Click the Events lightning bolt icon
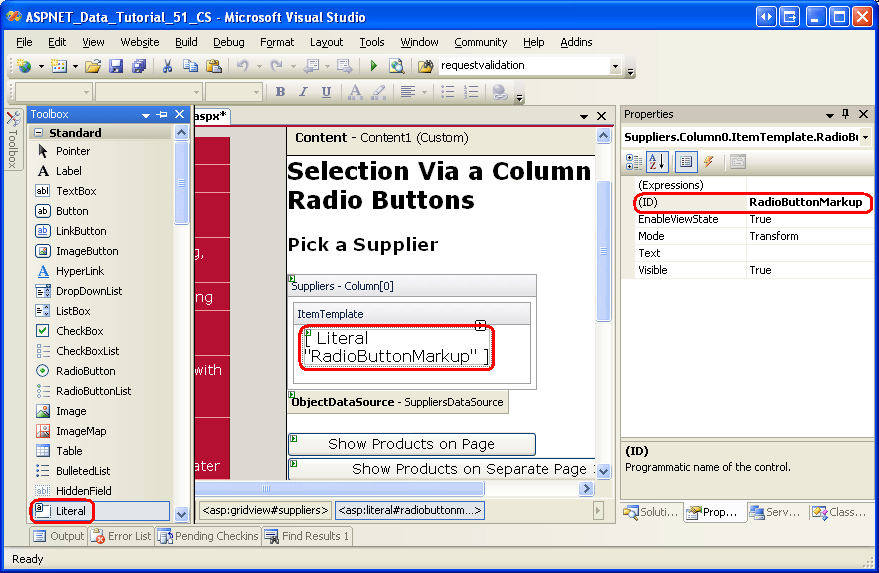 coord(709,161)
